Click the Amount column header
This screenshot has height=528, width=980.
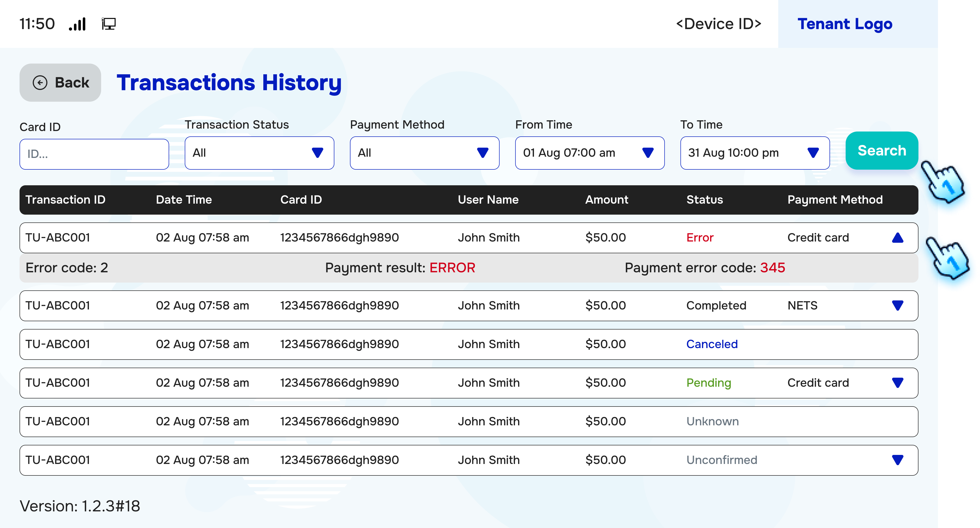(x=607, y=199)
